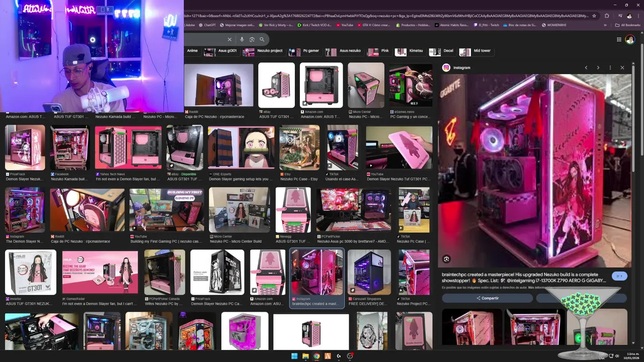
Task: Go to the next image in the preview panel
Action: point(598,67)
